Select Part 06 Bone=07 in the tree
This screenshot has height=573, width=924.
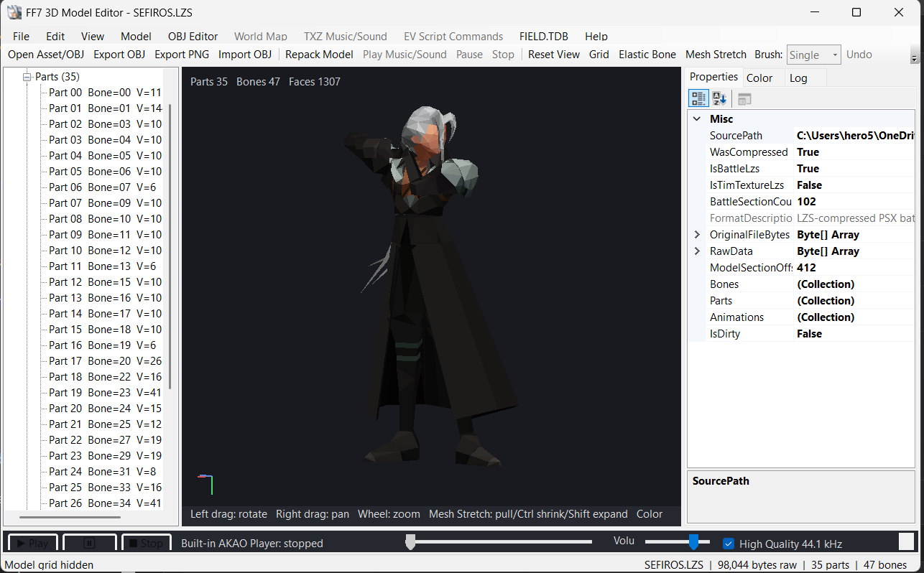[102, 187]
